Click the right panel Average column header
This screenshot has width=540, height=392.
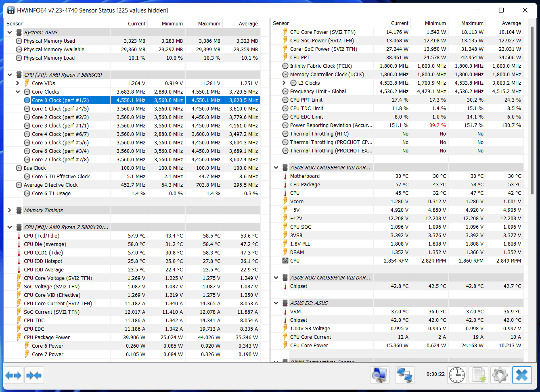coord(505,23)
